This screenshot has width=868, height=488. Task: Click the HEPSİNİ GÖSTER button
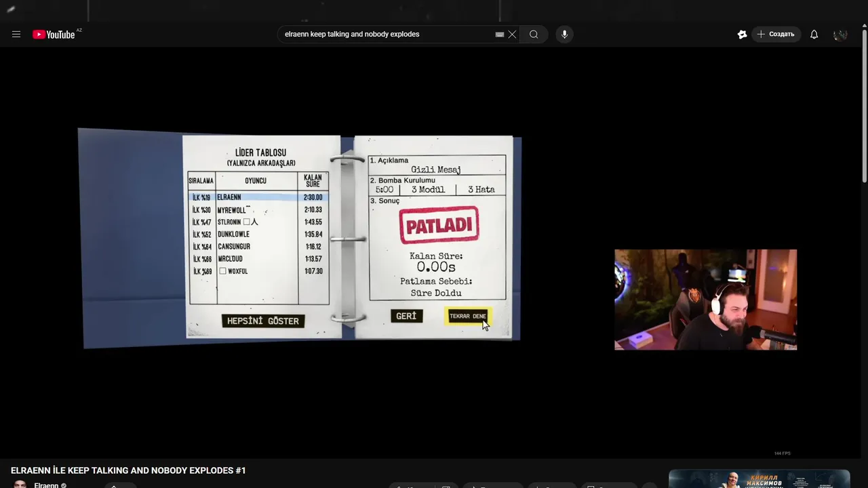263,321
